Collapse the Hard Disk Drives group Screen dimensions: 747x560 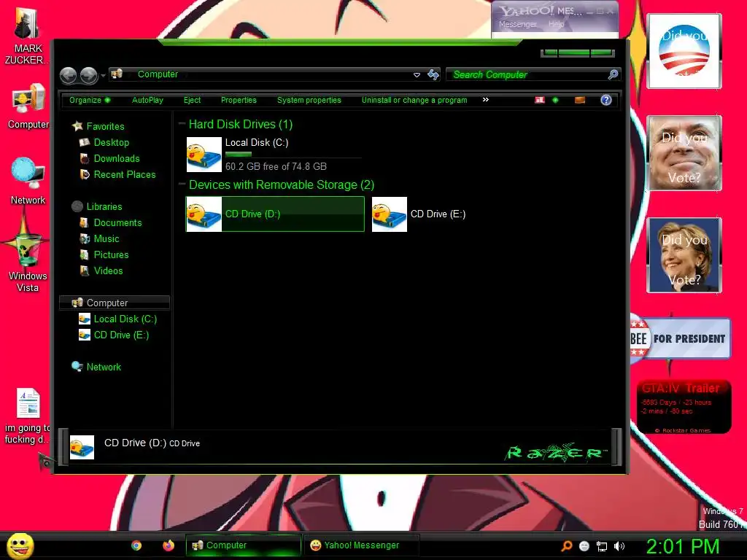pyautogui.click(x=182, y=124)
